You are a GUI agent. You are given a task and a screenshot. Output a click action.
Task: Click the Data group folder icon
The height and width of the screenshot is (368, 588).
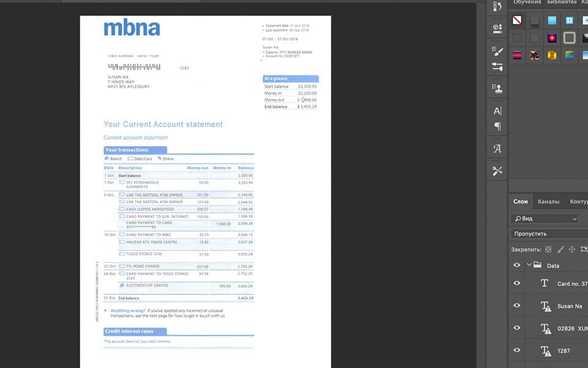pos(537,265)
